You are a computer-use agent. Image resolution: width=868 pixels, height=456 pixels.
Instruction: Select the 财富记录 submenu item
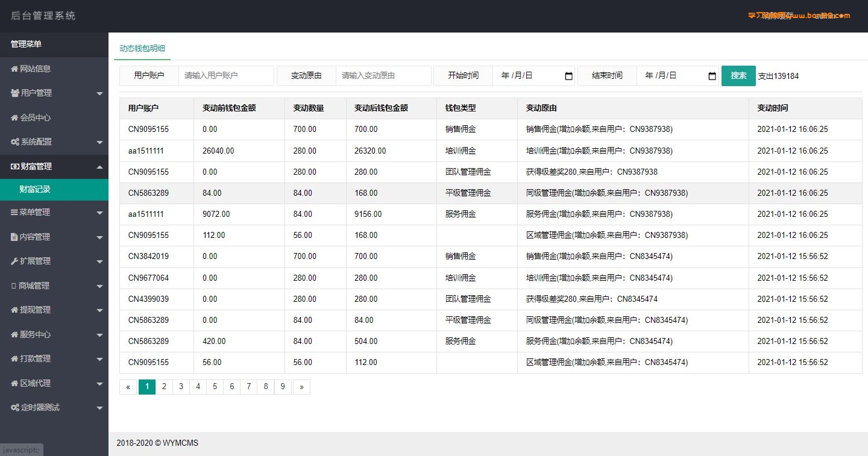coord(54,189)
